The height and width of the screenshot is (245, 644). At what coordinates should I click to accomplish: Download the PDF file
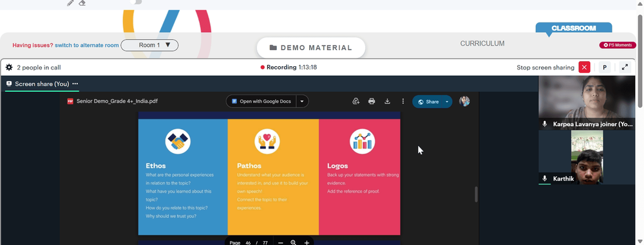click(387, 102)
